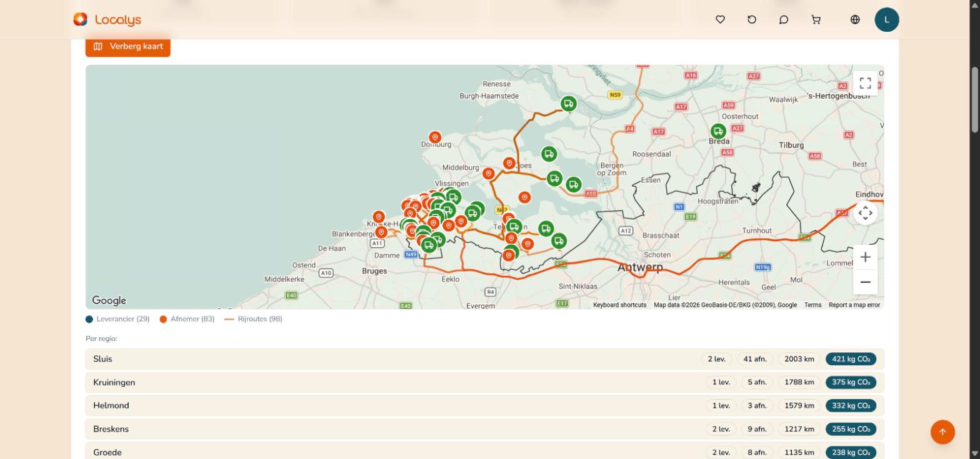
Task: Zoom in on the map
Action: pyautogui.click(x=866, y=257)
